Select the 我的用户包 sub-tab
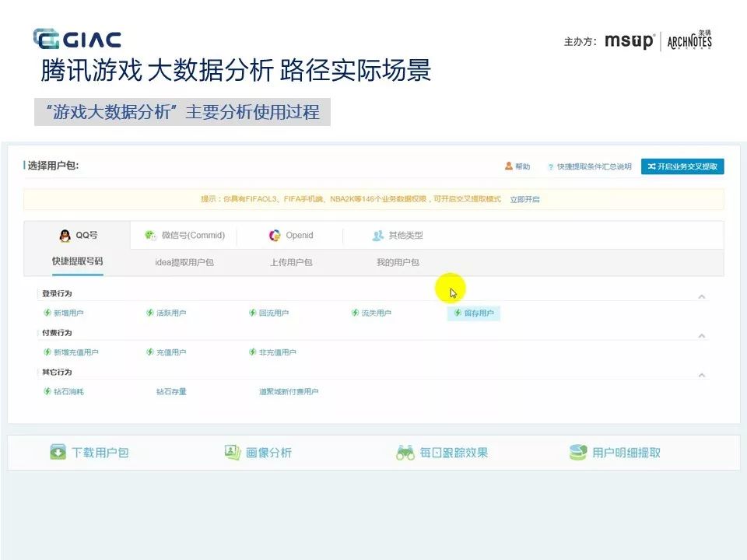 398,262
